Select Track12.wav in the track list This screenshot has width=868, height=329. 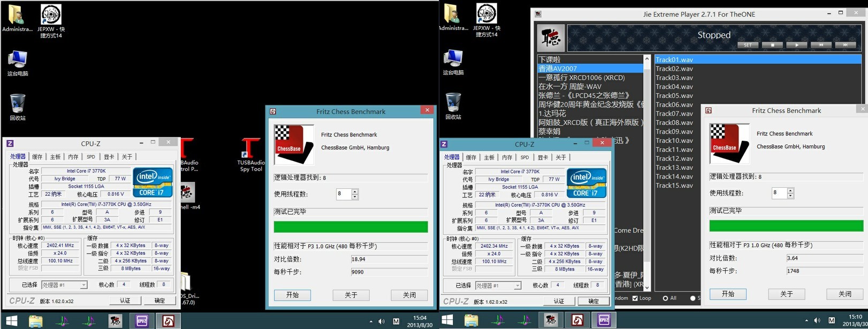674,158
